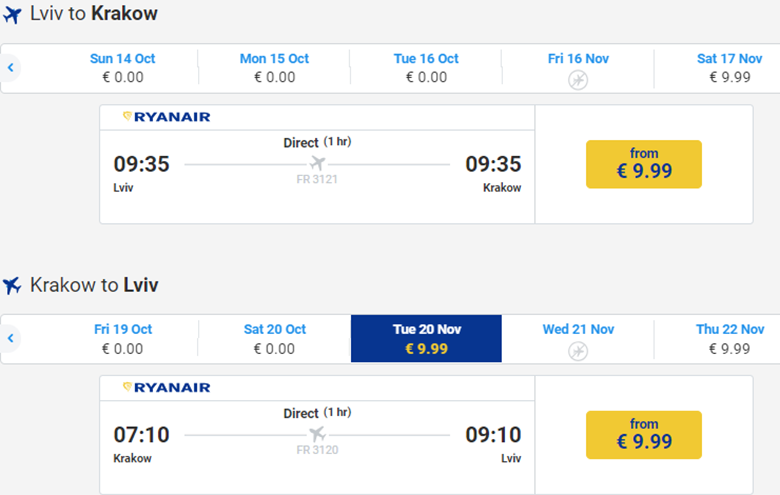Screen dimensions: 780x495
Task: Choose Sat 20 Oct return date
Action: click(x=274, y=339)
